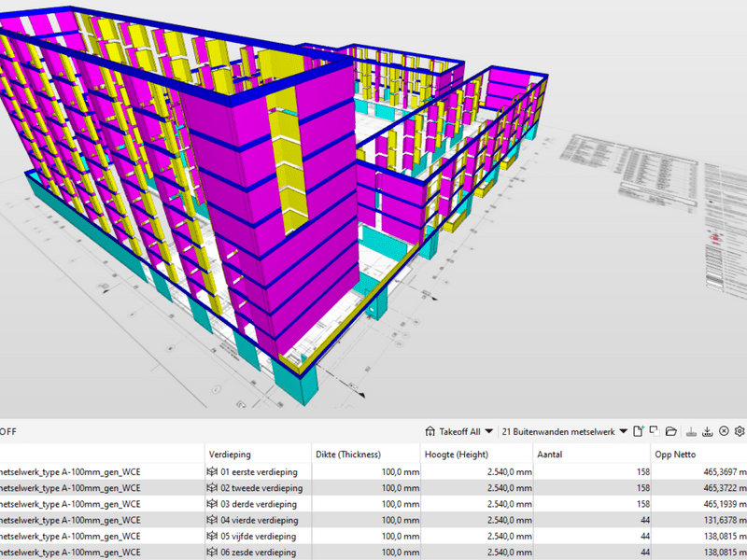747x560 pixels.
Task: Click the takeoff settings gear icon
Action: point(740,432)
